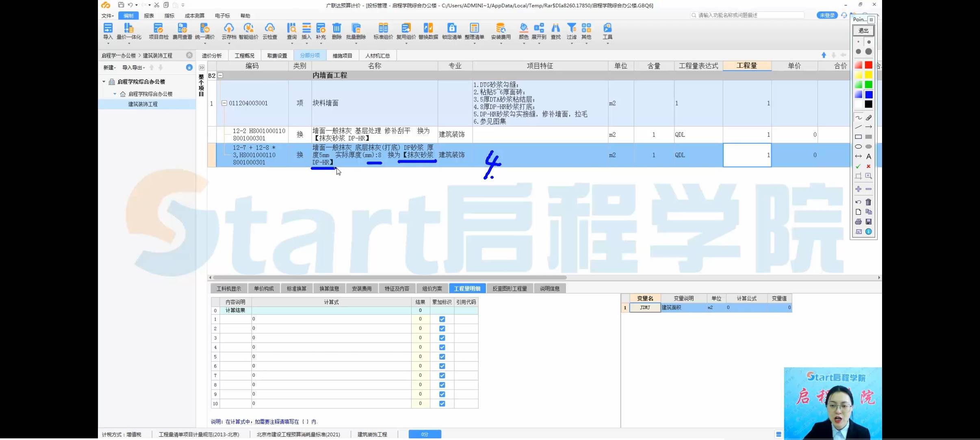Click the floppy save icon in Pointer panel

pyautogui.click(x=868, y=222)
